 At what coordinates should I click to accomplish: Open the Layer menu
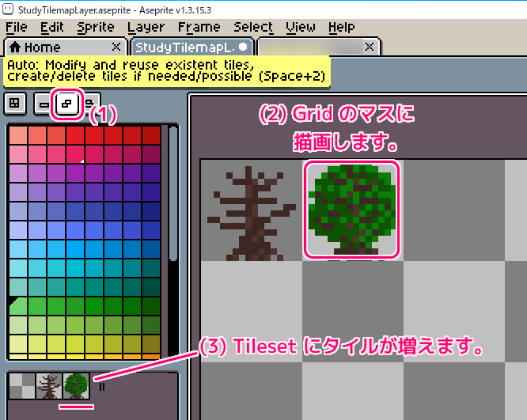click(x=146, y=27)
